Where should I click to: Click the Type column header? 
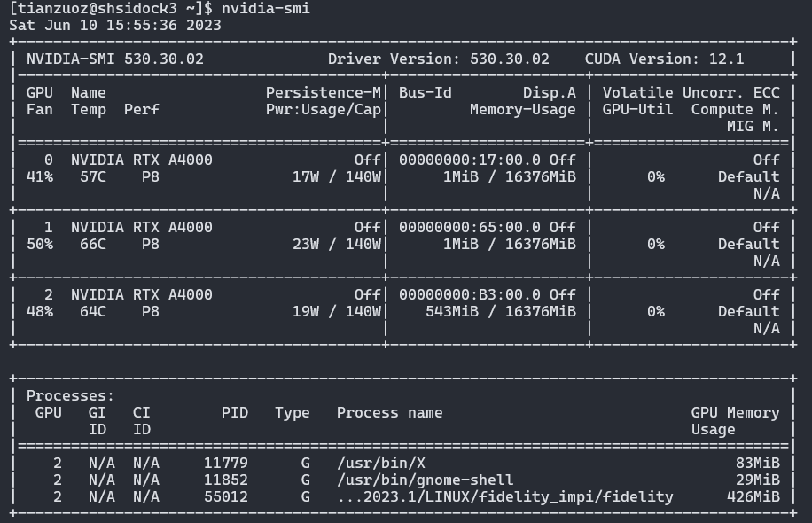pos(292,413)
